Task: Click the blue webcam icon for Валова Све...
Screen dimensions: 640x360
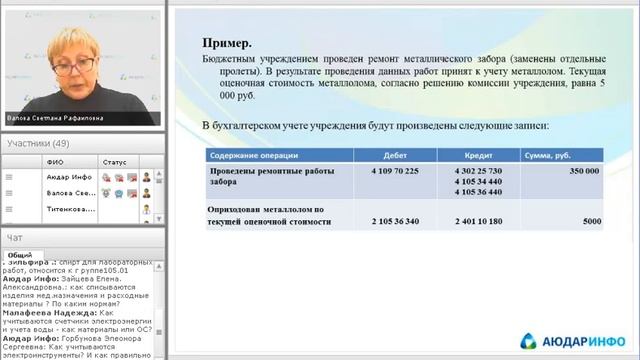Action: click(x=119, y=193)
